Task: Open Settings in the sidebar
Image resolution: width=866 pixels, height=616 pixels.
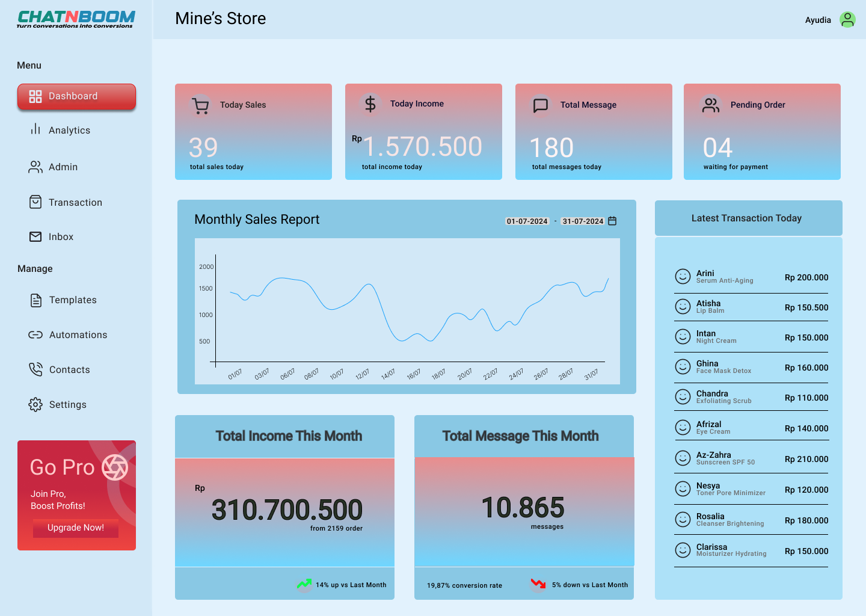Action: click(67, 405)
